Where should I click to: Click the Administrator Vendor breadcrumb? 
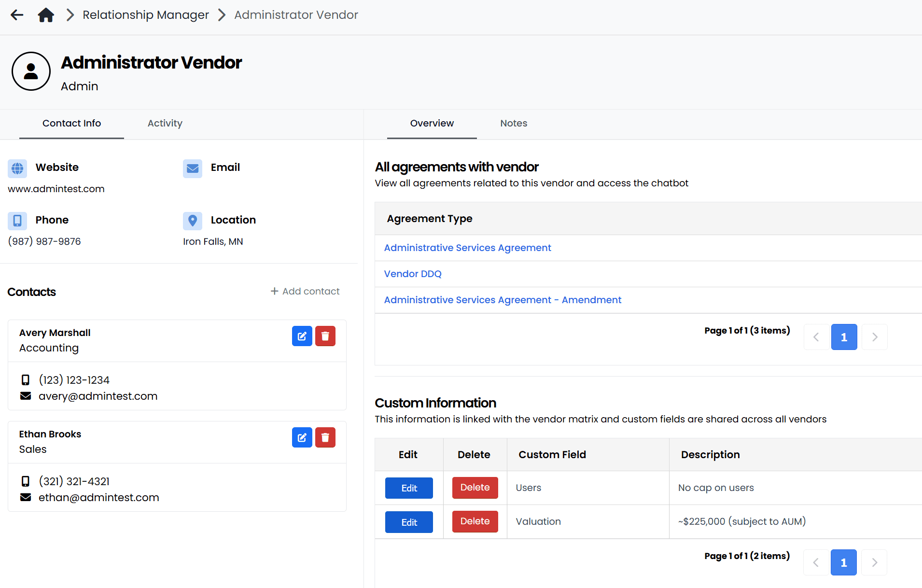point(296,15)
